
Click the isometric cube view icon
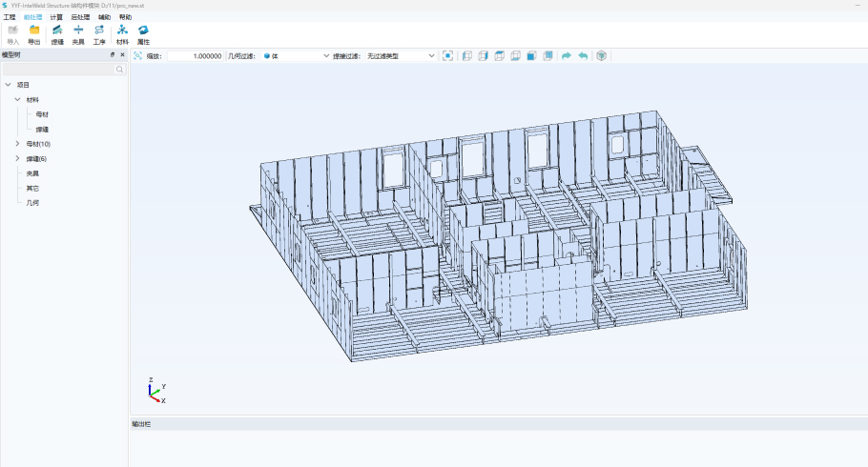click(601, 56)
